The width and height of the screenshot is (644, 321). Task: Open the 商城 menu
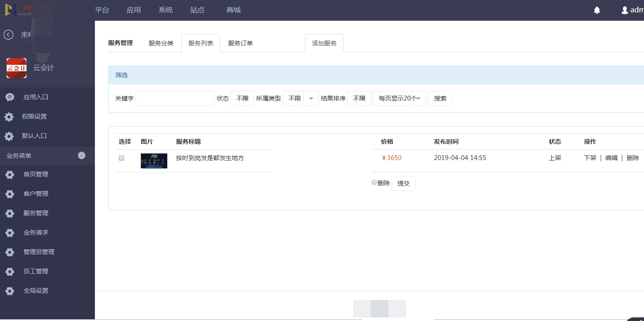point(233,10)
